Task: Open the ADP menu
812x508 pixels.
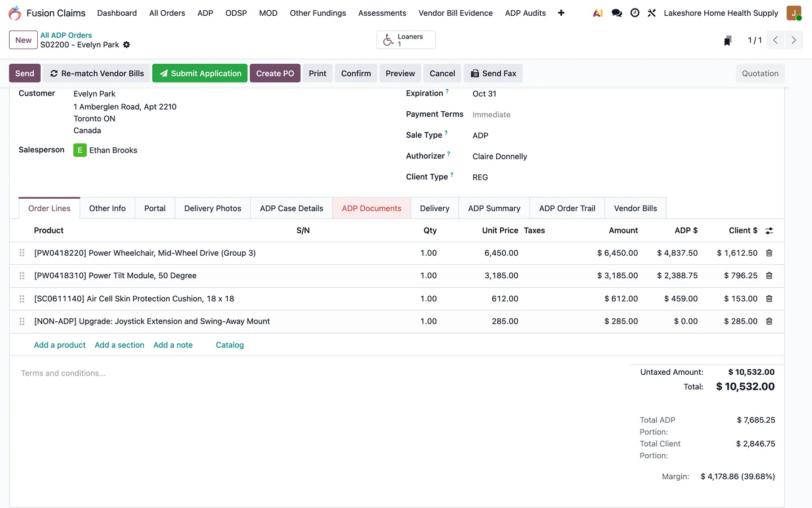Action: (x=205, y=13)
